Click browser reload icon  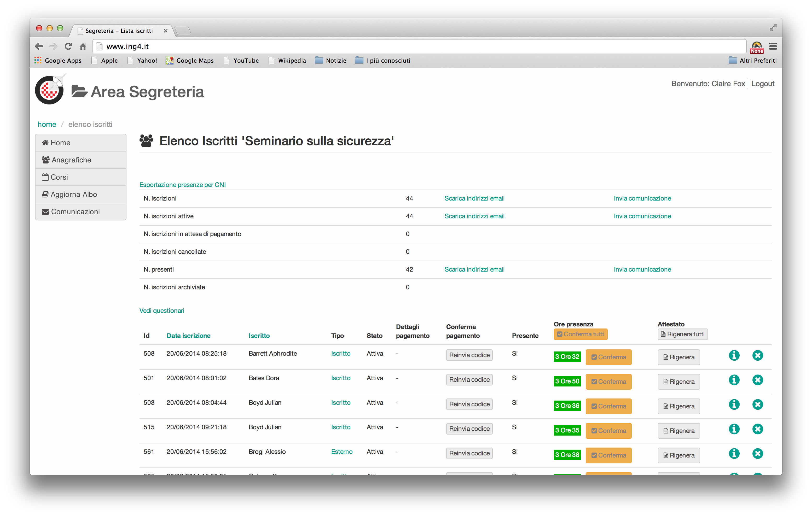68,46
